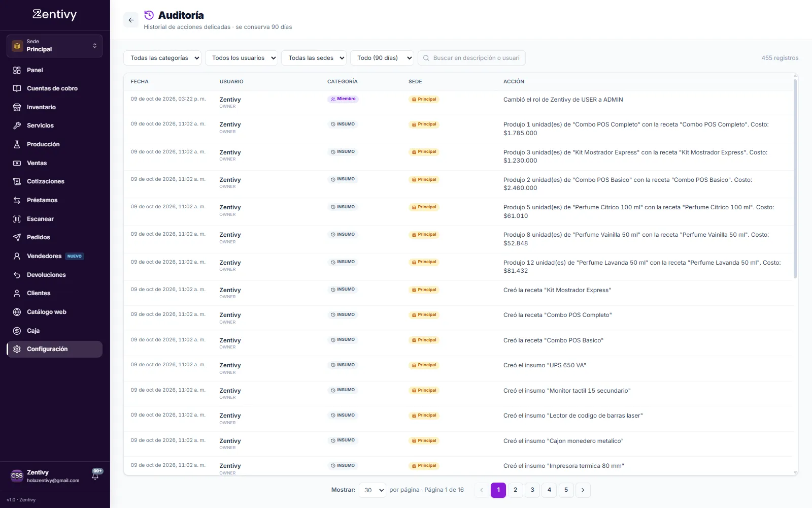Go to page 5
The width and height of the screenshot is (812, 508).
tap(566, 490)
